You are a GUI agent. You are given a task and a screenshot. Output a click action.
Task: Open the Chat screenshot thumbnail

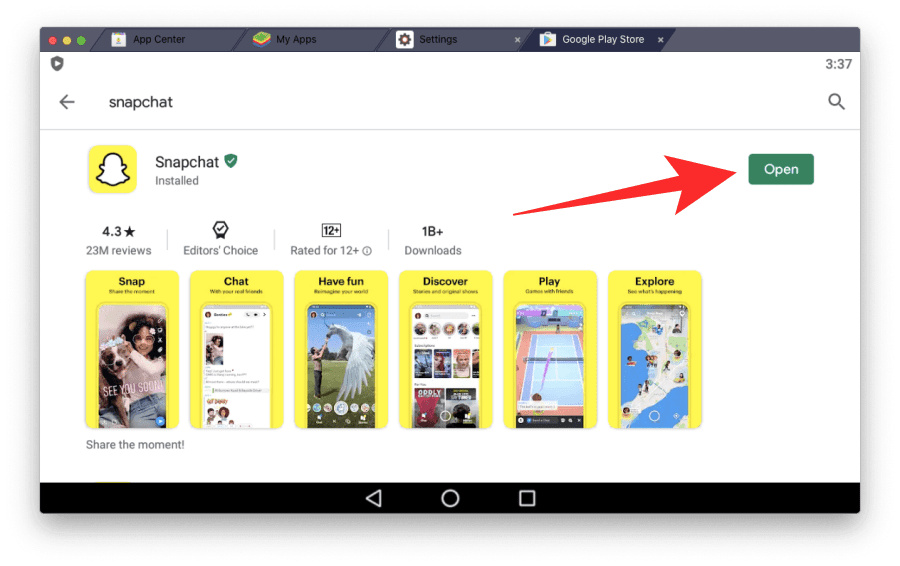point(236,350)
